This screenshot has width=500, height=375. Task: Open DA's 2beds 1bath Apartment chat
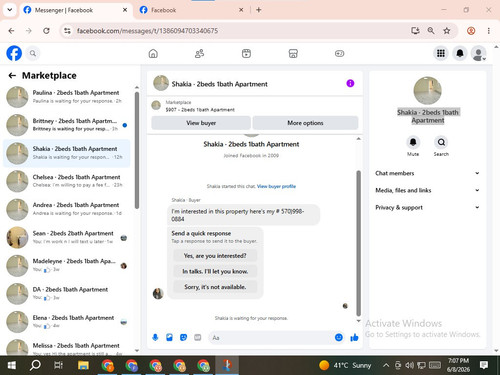pos(67,293)
